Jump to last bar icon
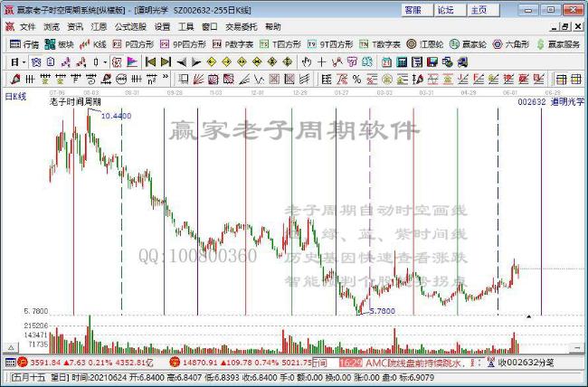This screenshot has width=588, height=387. pyautogui.click(x=166, y=62)
